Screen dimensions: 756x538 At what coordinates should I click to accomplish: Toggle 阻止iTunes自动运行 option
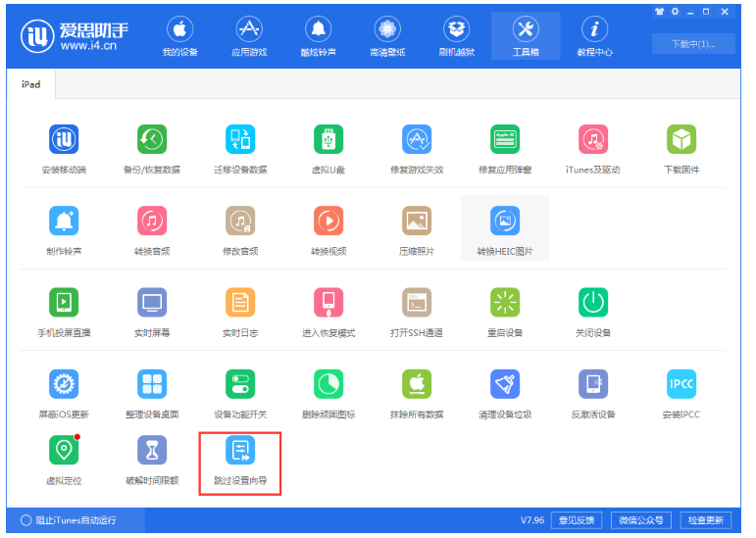click(x=26, y=520)
